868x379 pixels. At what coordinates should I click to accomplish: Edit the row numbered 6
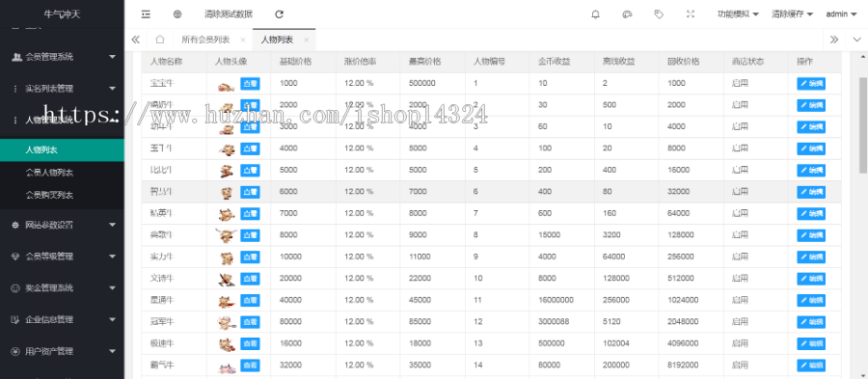point(811,192)
